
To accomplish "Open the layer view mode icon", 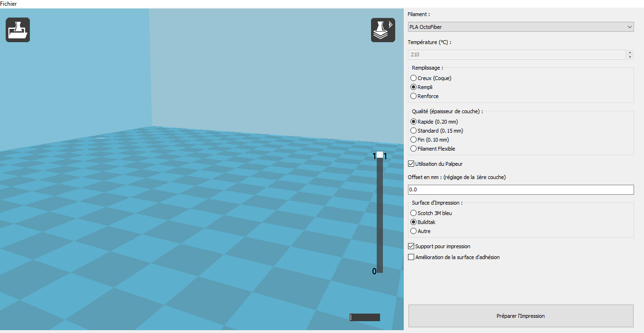I will [383, 30].
